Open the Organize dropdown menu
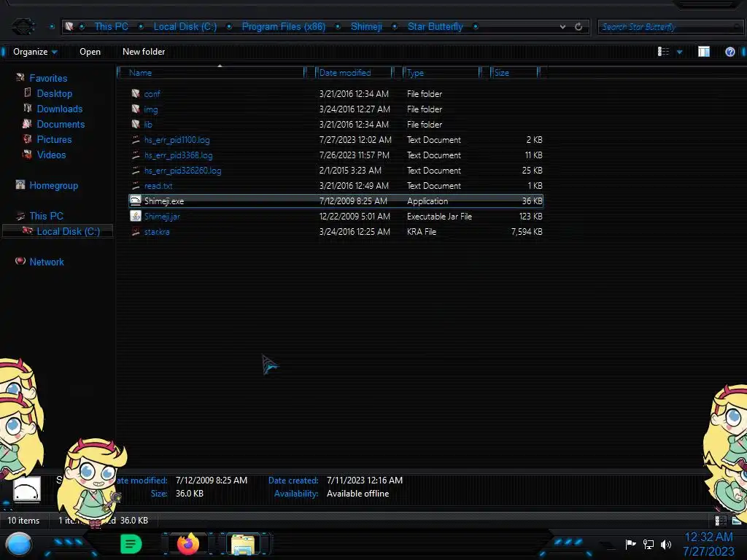The image size is (747, 560). (x=35, y=52)
